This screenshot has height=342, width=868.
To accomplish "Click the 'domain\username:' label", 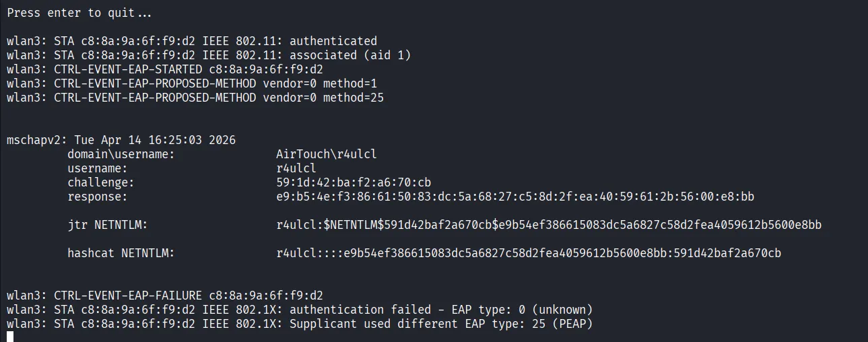I will click(x=121, y=154).
